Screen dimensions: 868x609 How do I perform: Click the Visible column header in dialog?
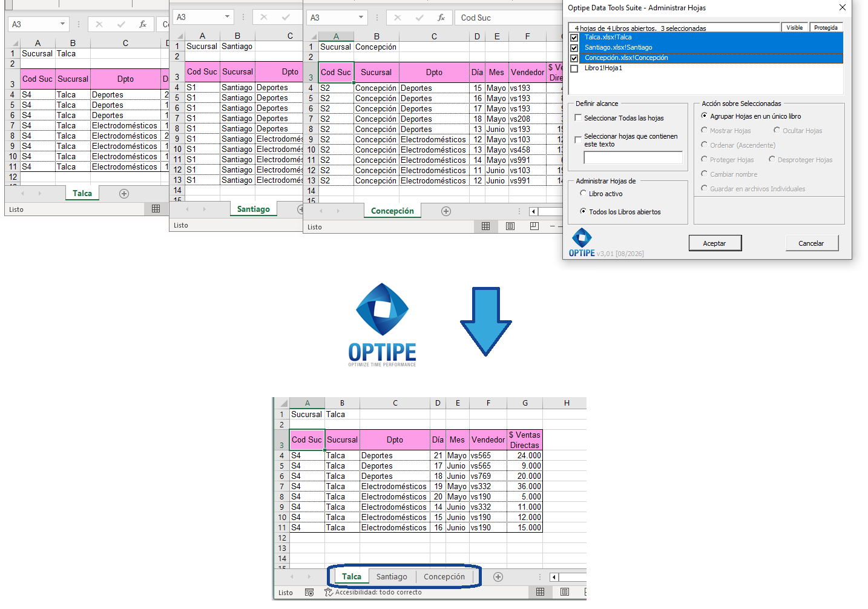point(795,28)
